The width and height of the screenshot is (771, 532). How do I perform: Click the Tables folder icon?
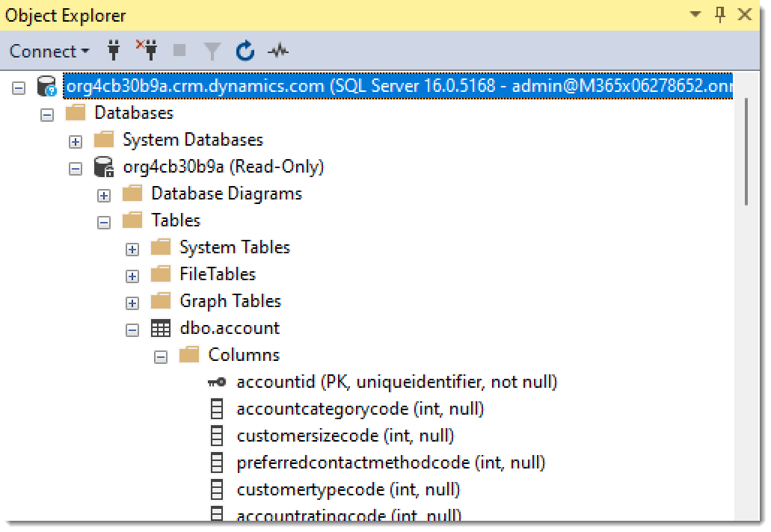pyautogui.click(x=132, y=220)
